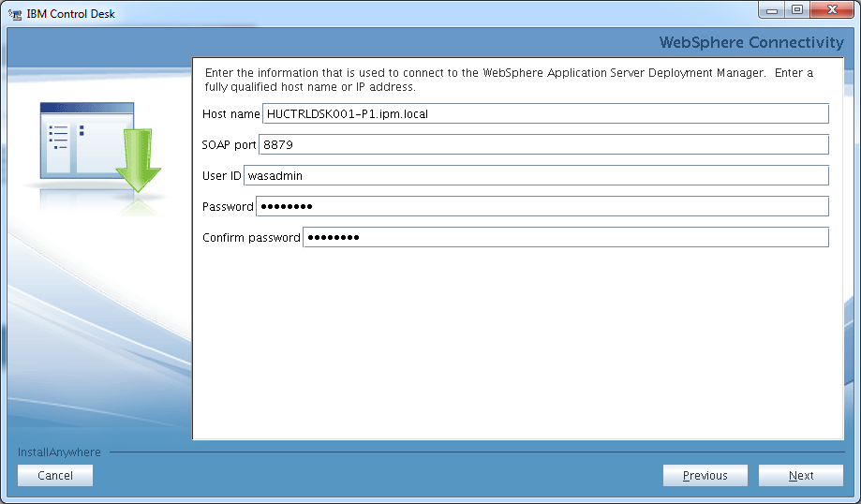Click the SOAP port label
This screenshot has height=504, width=861.
pyautogui.click(x=229, y=145)
